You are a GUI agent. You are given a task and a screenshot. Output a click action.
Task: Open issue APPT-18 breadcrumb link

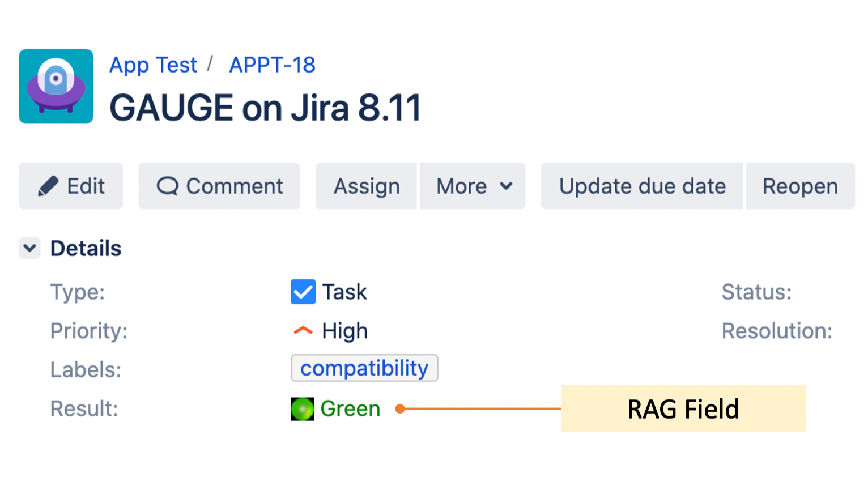click(272, 65)
